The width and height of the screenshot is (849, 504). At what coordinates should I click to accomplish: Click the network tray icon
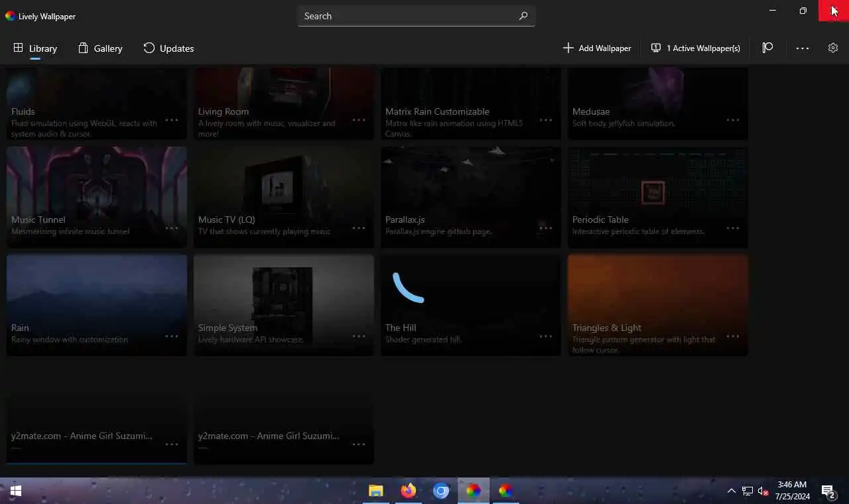pyautogui.click(x=748, y=491)
